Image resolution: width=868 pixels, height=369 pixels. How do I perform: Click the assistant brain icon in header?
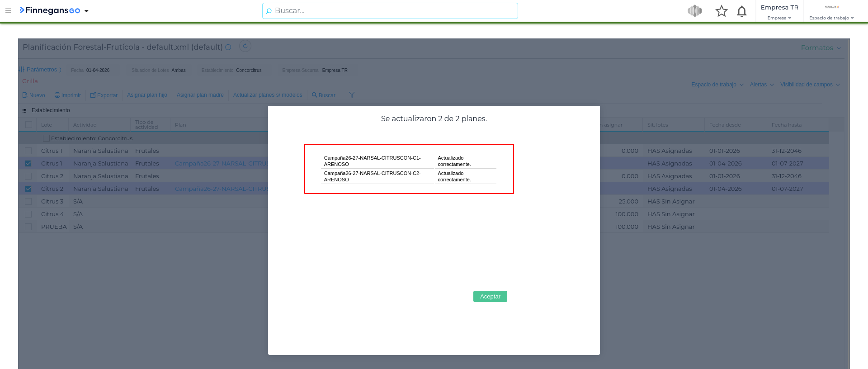pos(694,11)
